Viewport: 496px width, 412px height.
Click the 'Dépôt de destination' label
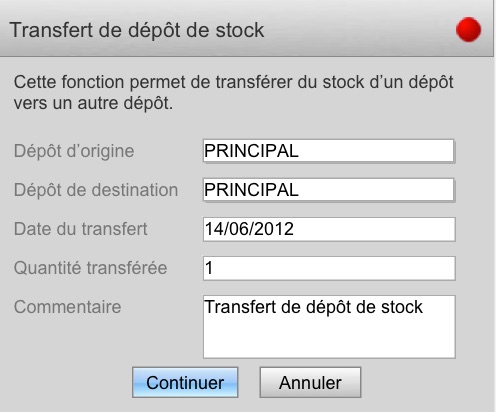click(96, 190)
